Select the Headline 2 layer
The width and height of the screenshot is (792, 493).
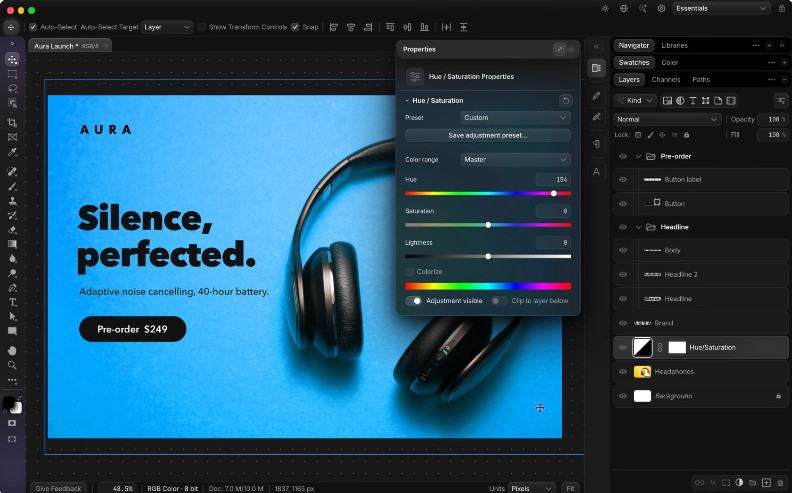click(701, 275)
